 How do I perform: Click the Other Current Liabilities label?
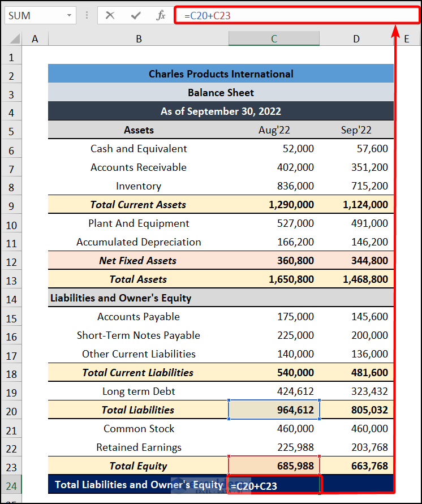coord(139,354)
